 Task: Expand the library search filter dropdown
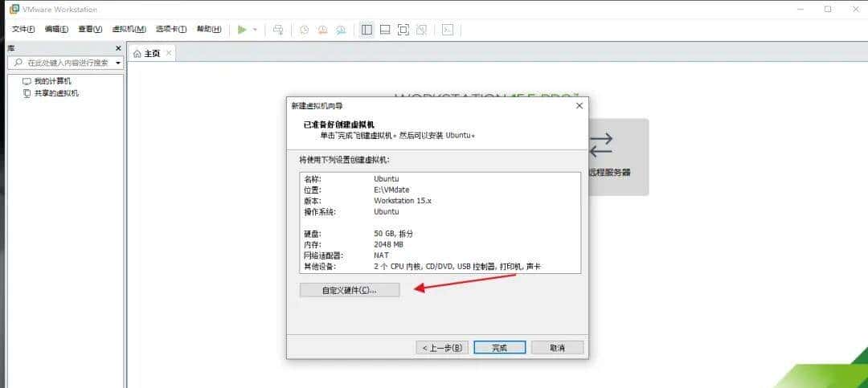click(x=118, y=63)
